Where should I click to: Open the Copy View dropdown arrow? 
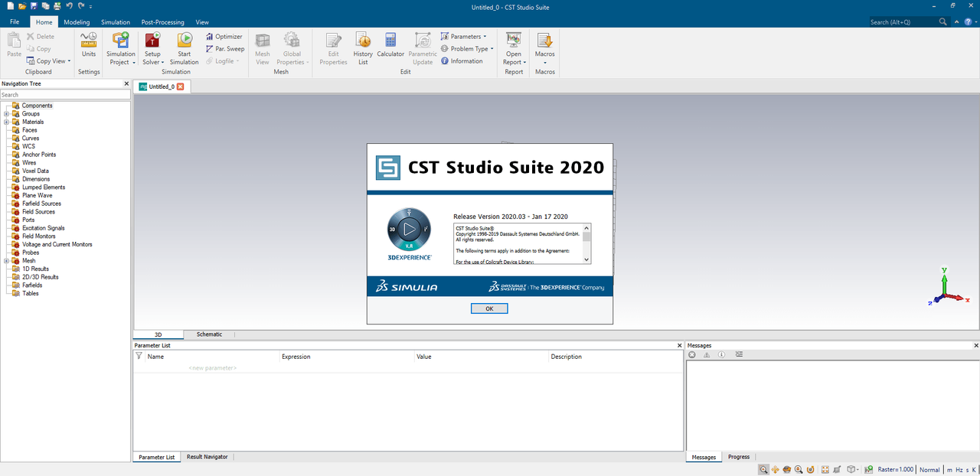click(69, 61)
